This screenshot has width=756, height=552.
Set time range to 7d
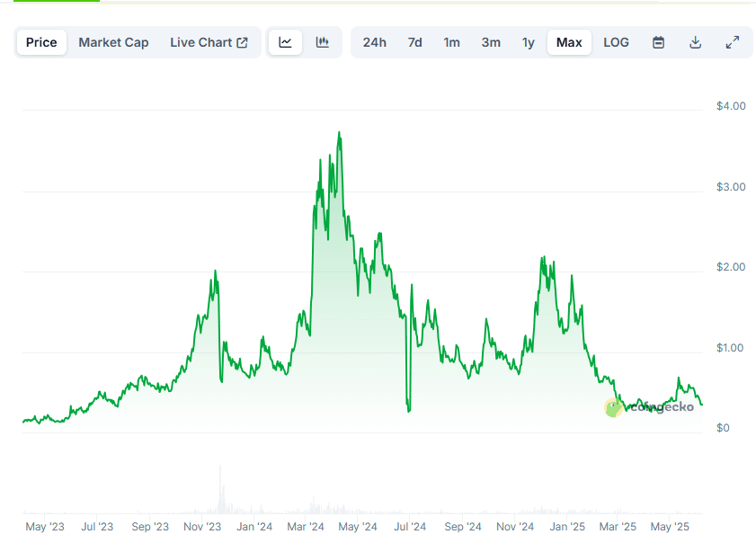(x=414, y=42)
